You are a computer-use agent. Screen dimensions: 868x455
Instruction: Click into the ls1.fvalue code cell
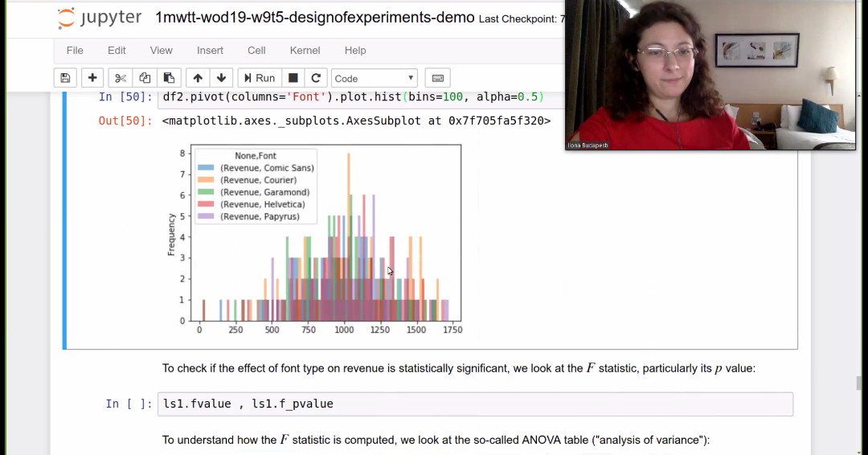(475, 404)
